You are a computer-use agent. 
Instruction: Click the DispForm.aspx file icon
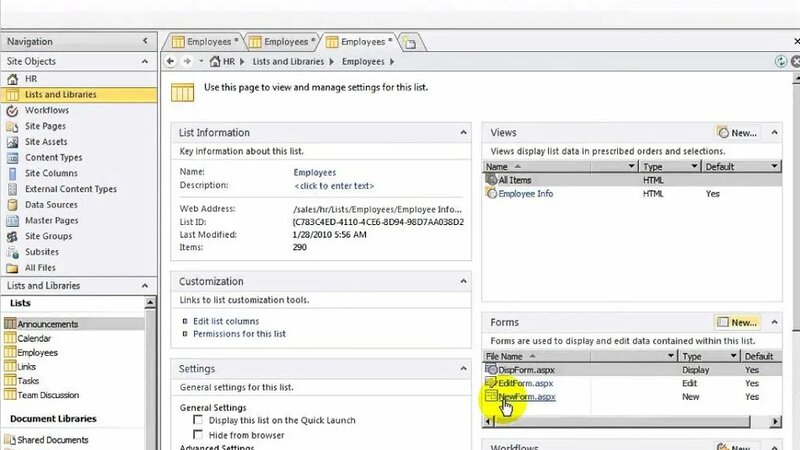[491, 369]
